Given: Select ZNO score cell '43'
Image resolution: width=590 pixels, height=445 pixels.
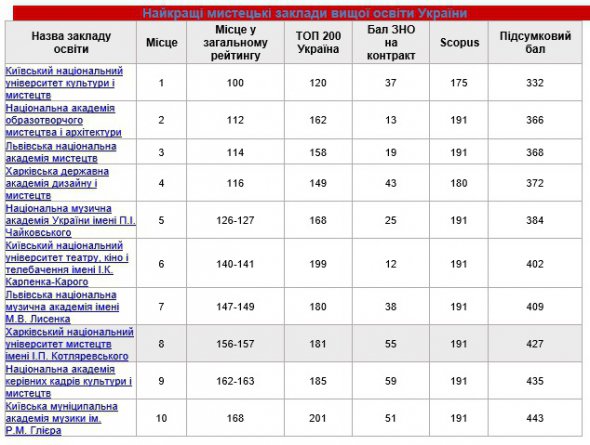Looking at the screenshot, I should [x=391, y=183].
